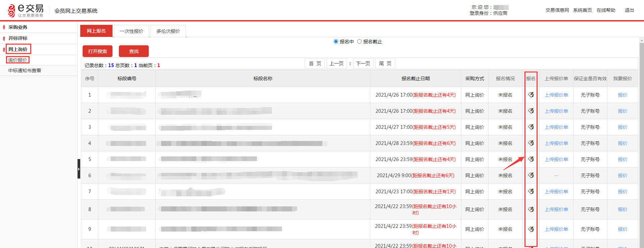The height and width of the screenshot is (248, 644).
Task: Click the sign-up icon in row 5
Action: (x=531, y=159)
